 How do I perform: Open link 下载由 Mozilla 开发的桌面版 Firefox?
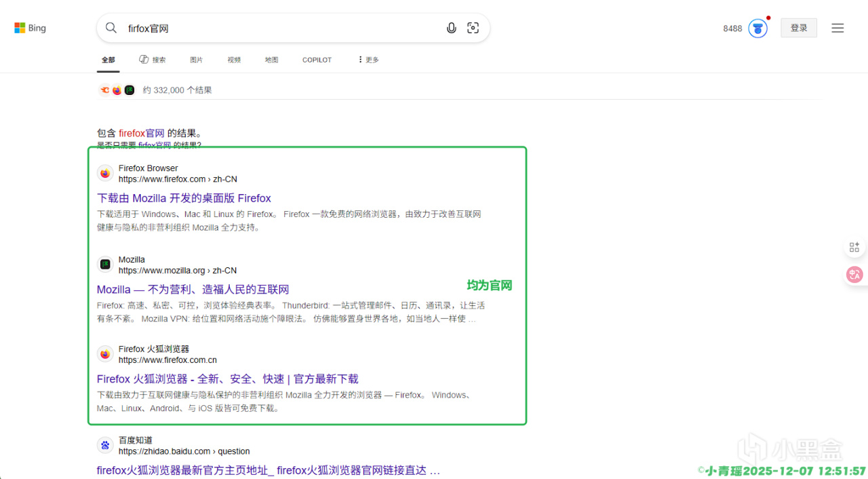[x=184, y=198]
